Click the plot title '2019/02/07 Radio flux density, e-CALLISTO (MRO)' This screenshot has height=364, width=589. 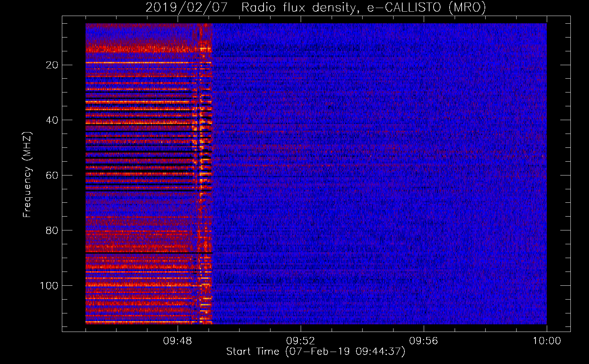(x=316, y=7)
